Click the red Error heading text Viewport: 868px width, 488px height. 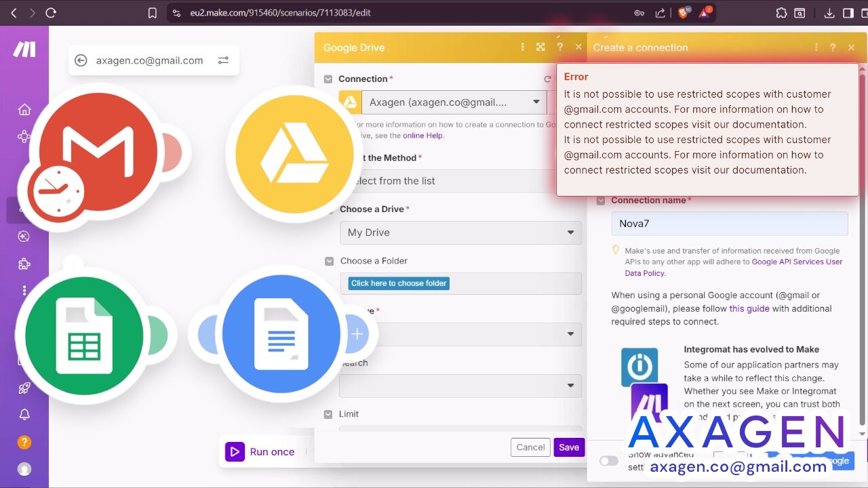pyautogui.click(x=576, y=77)
